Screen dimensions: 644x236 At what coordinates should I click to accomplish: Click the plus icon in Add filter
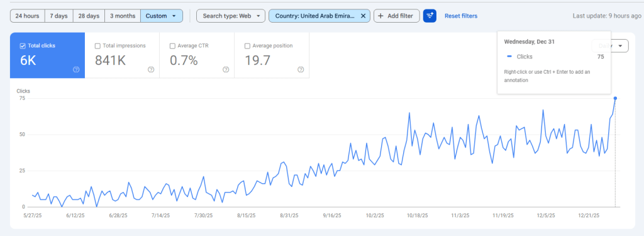coord(380,16)
